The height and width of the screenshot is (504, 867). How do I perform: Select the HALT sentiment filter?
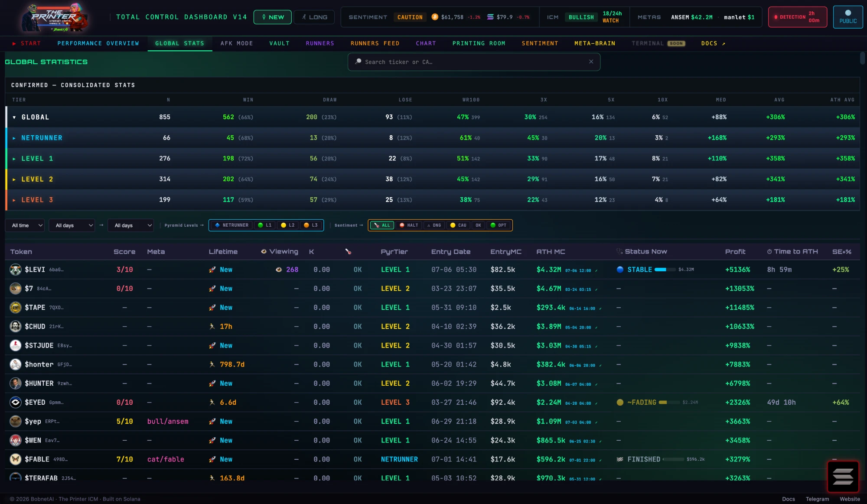tap(408, 225)
